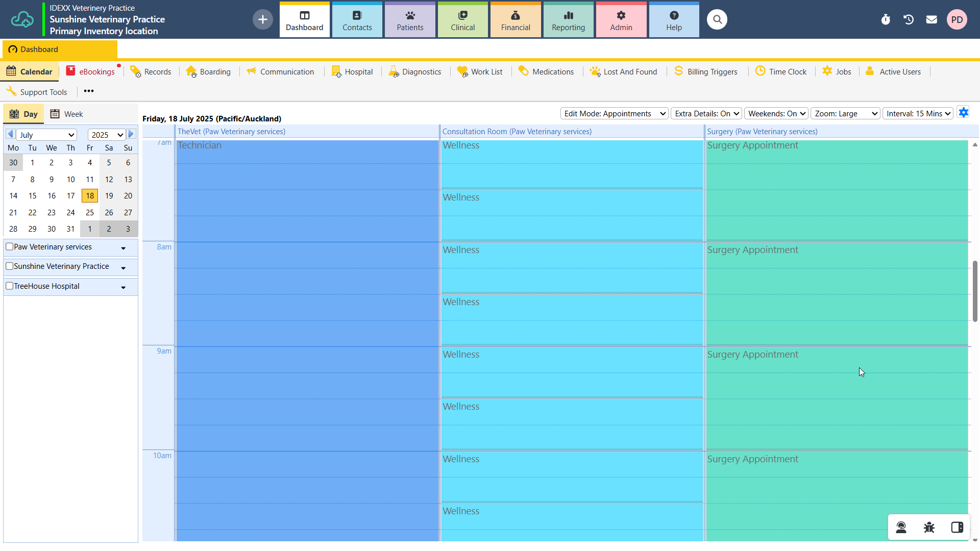The width and height of the screenshot is (980, 551).
Task: Open the Edit Mode dropdown
Action: click(x=615, y=113)
